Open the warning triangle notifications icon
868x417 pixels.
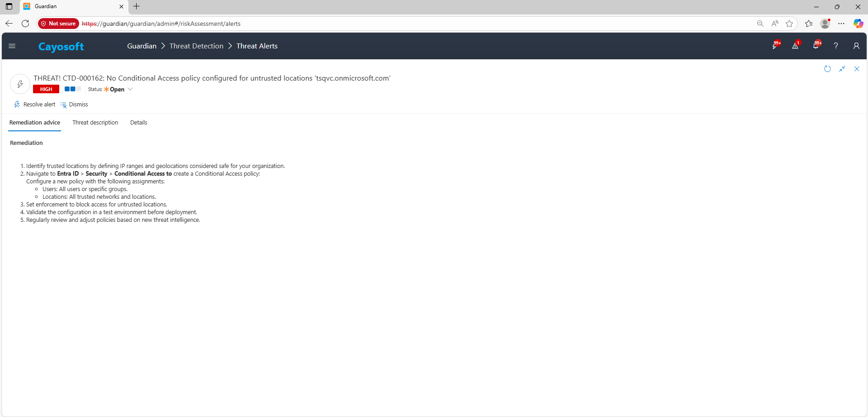pyautogui.click(x=795, y=46)
